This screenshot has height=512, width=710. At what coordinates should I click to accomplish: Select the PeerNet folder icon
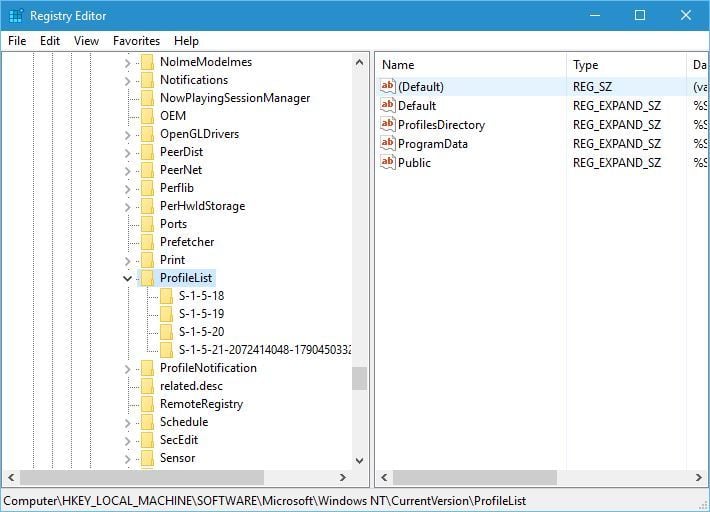point(147,170)
